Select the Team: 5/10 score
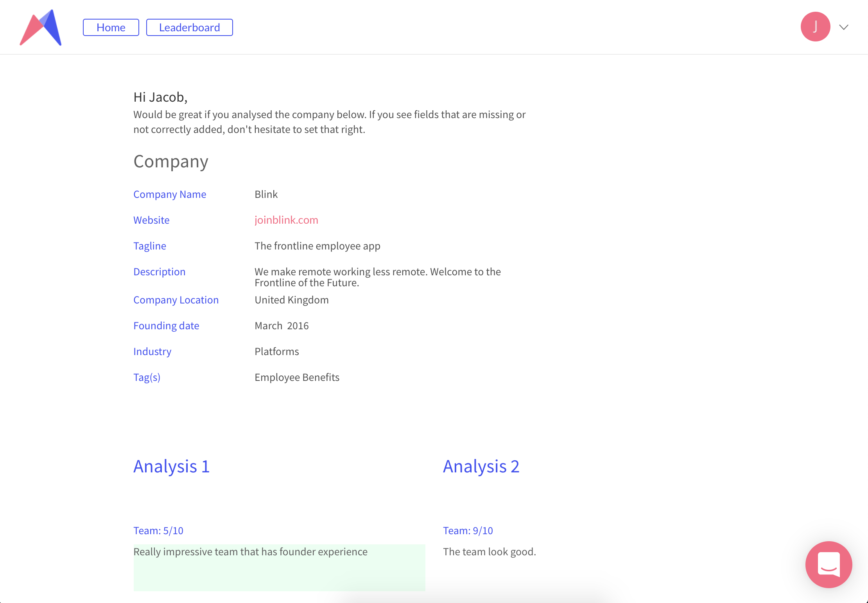Screen dimensions: 868x603 pyautogui.click(x=158, y=531)
